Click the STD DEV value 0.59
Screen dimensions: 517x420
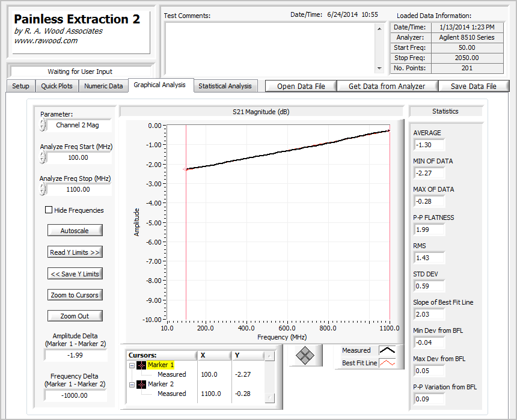point(429,286)
